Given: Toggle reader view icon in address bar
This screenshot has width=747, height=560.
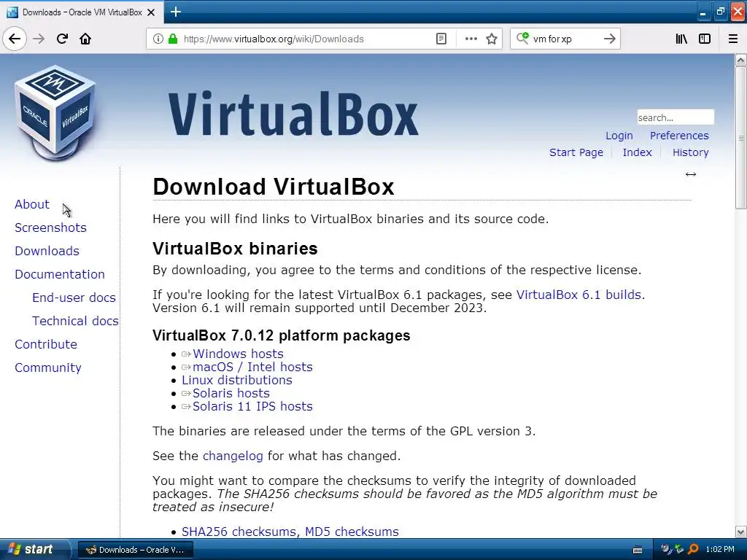Looking at the screenshot, I should pos(441,39).
